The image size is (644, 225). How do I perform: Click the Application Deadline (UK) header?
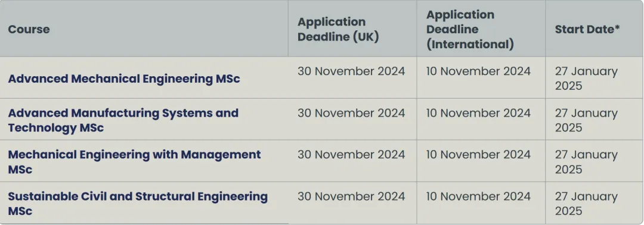(338, 29)
